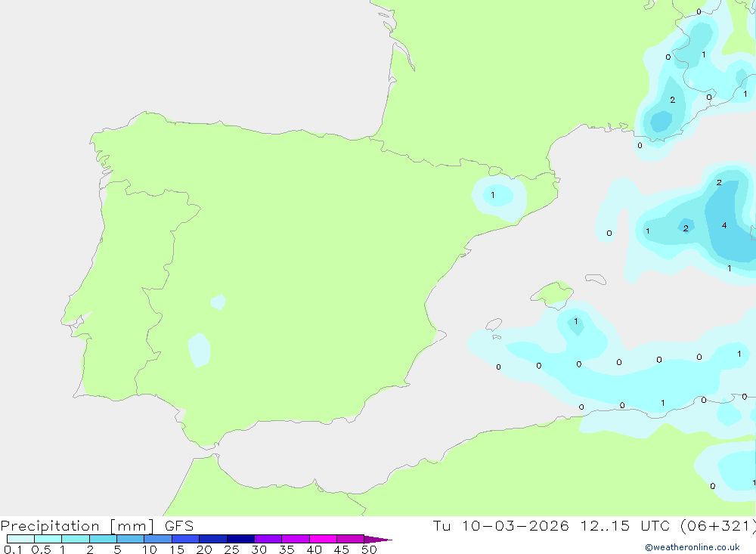
Task: Click the legend tick label '35'
Action: [x=287, y=549]
